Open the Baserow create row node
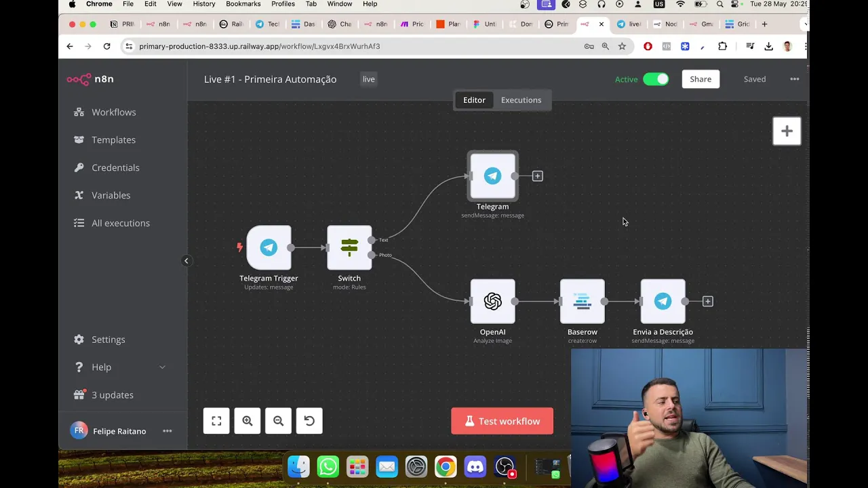Screen dimensions: 868x488 point(582,302)
